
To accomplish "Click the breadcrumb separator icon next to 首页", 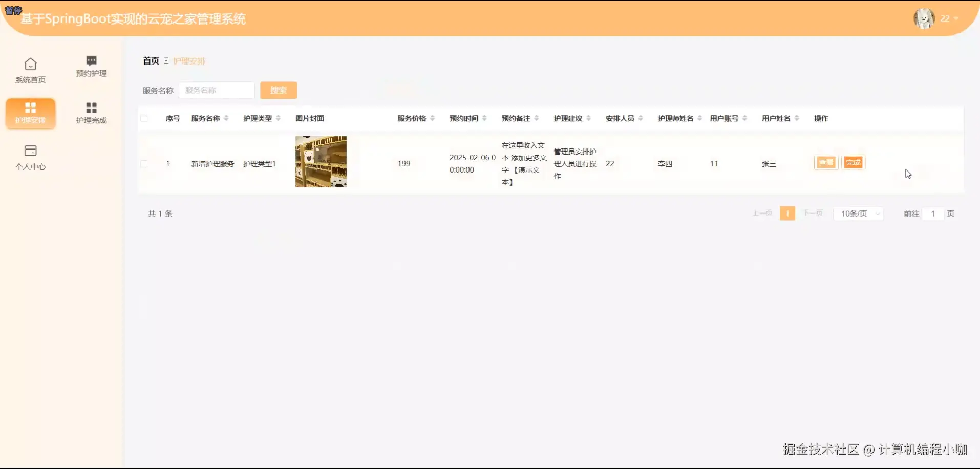I will [x=166, y=60].
